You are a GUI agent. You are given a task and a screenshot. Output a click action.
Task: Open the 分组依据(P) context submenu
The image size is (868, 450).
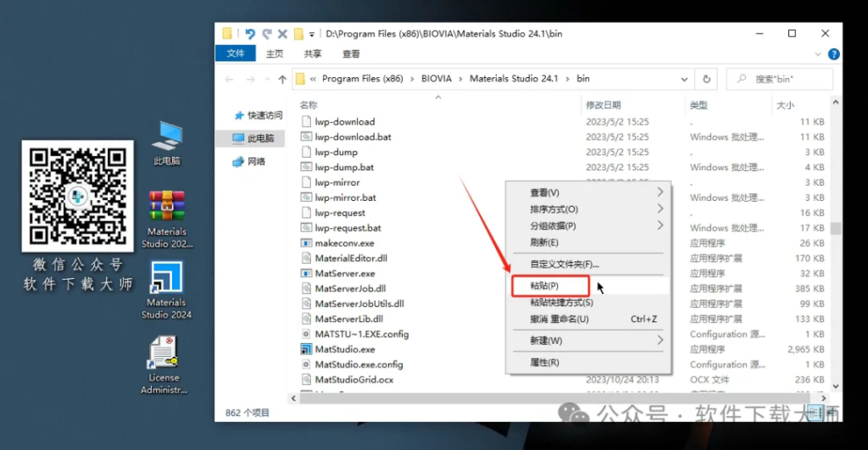(x=588, y=225)
